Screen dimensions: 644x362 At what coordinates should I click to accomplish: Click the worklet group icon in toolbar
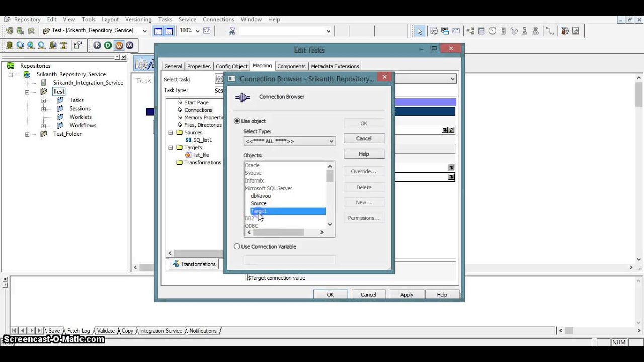[535, 31]
